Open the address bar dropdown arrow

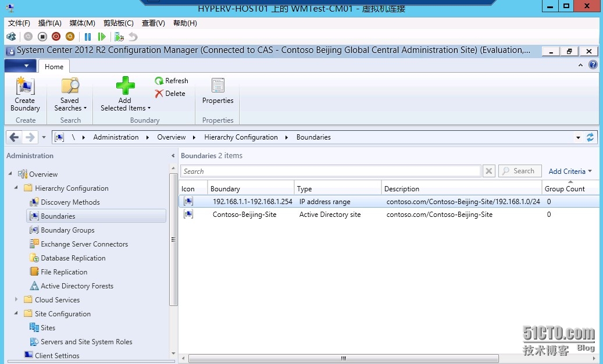click(578, 137)
